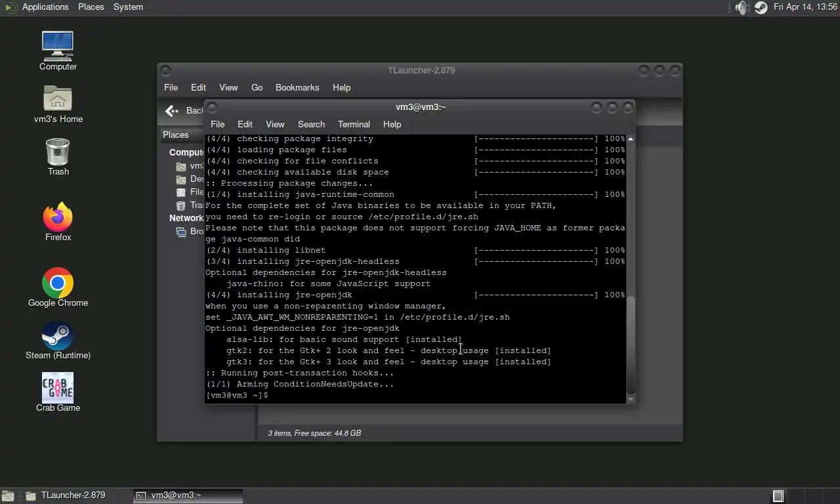Viewport: 840px width, 504px height.
Task: Launch Google Chrome from the desktop
Action: tap(58, 288)
